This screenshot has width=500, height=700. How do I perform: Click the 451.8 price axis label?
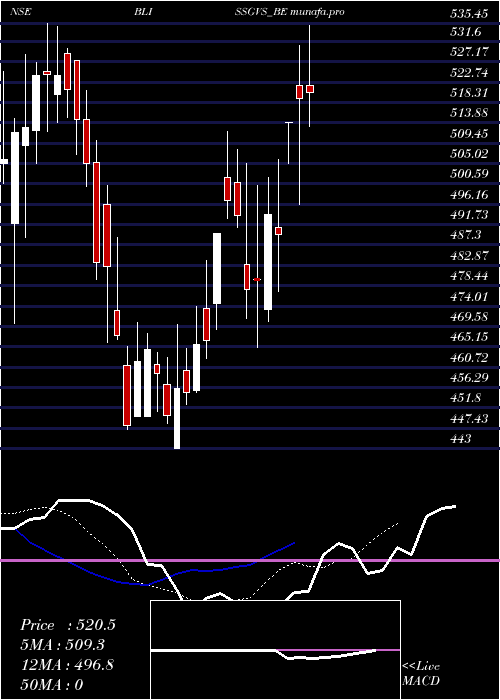tap(466, 398)
